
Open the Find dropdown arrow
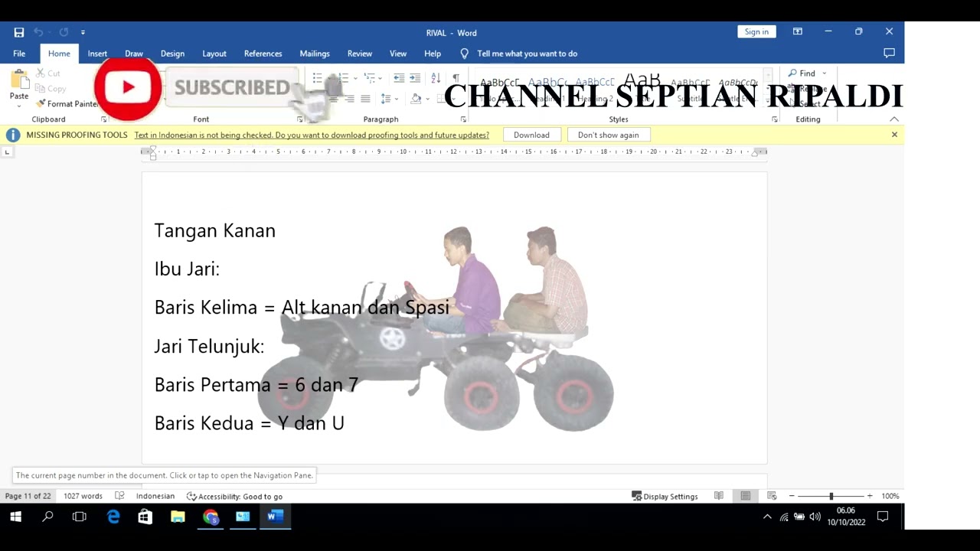[824, 73]
